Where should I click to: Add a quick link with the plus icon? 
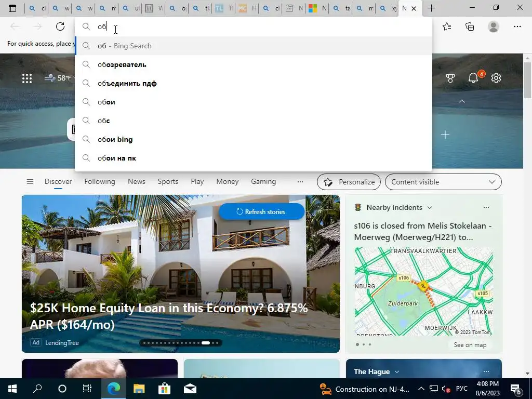tap(445, 135)
